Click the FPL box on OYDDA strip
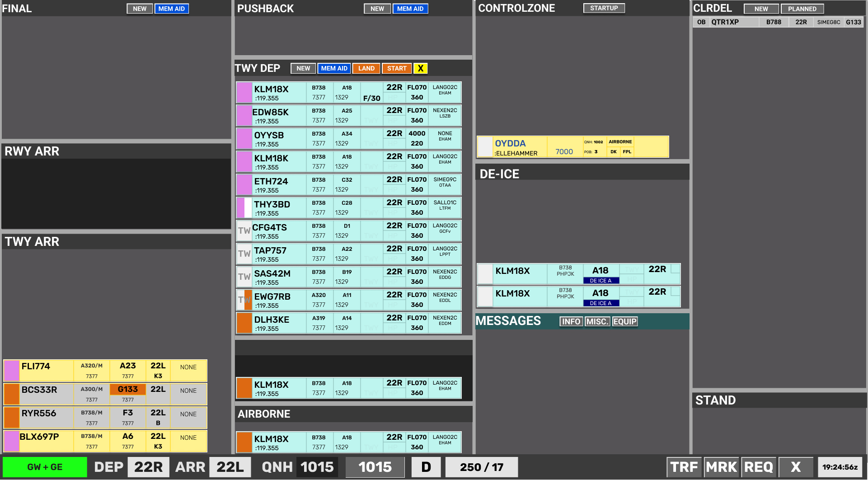 click(x=627, y=152)
